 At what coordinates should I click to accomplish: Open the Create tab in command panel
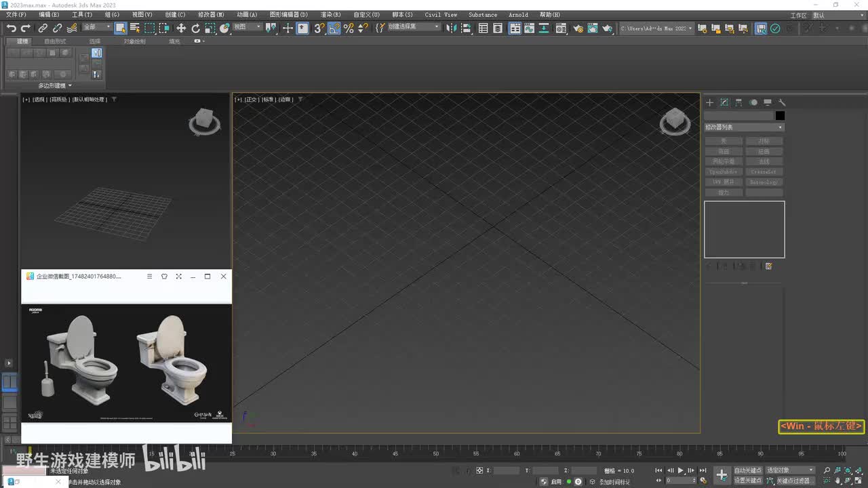pos(710,102)
